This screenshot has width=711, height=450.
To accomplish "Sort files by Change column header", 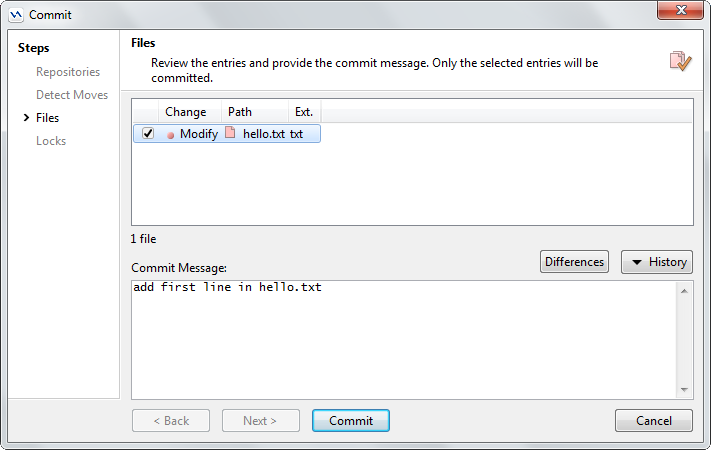I will point(185,112).
